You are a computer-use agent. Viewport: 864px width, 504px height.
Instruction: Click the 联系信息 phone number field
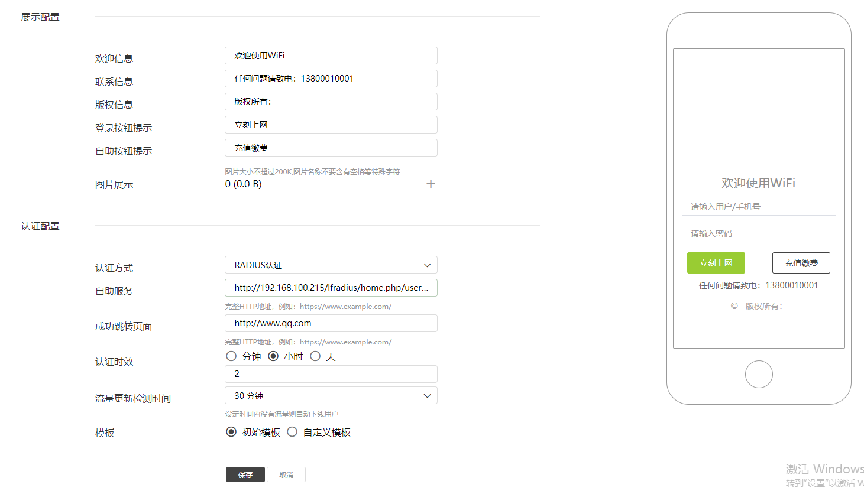coord(331,79)
